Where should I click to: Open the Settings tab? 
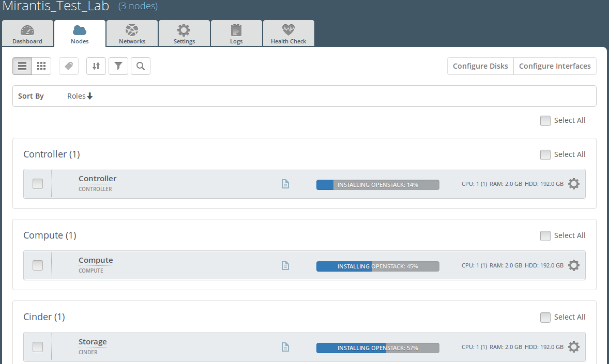[184, 34]
